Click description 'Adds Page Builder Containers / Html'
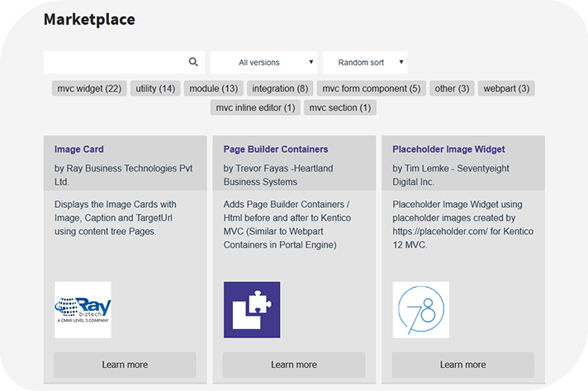The image size is (588, 391). tap(286, 211)
